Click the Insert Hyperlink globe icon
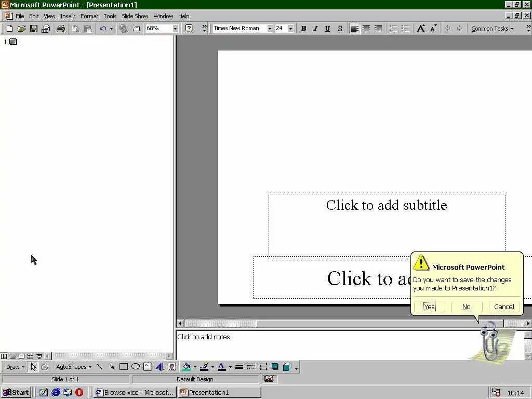532x399 pixels. click(x=124, y=29)
